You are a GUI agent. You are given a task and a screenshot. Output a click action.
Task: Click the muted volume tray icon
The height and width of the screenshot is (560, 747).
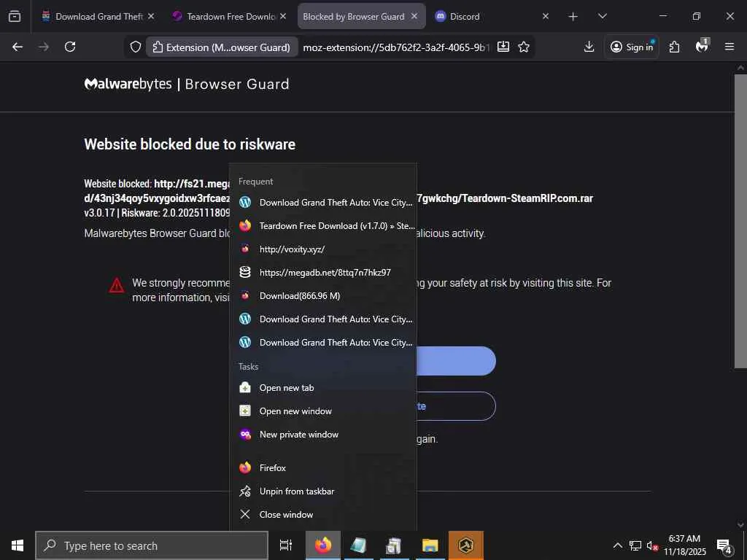pos(652,545)
